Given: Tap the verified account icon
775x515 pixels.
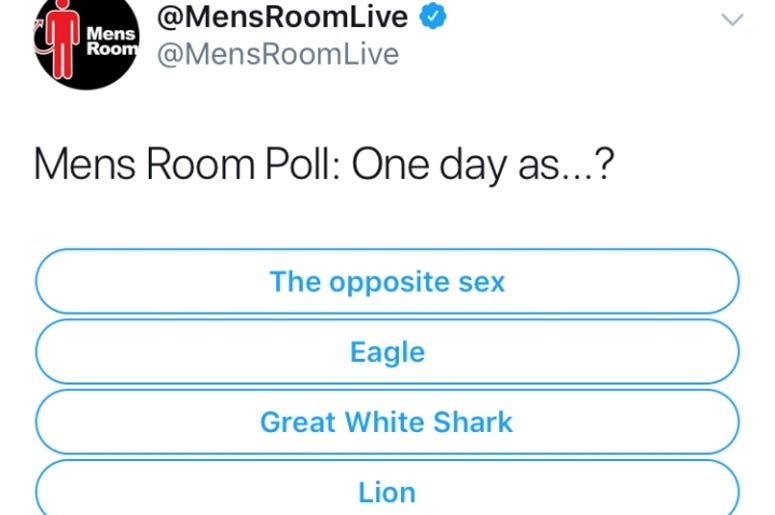Looking at the screenshot, I should click(433, 16).
